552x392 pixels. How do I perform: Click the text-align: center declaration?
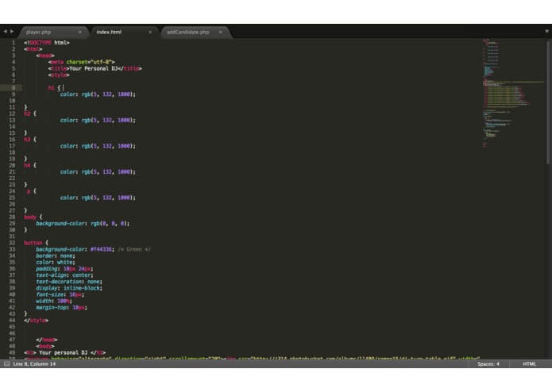64,275
